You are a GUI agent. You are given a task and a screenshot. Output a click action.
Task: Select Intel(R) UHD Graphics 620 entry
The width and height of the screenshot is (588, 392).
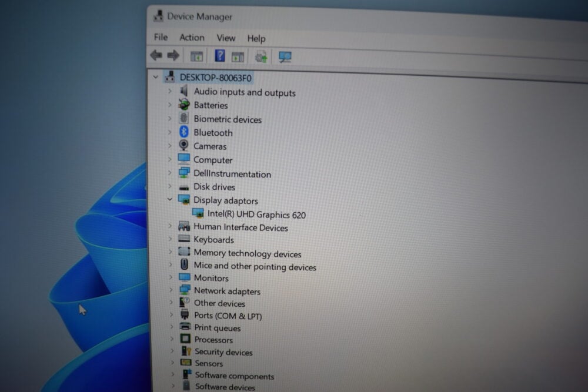pos(256,215)
